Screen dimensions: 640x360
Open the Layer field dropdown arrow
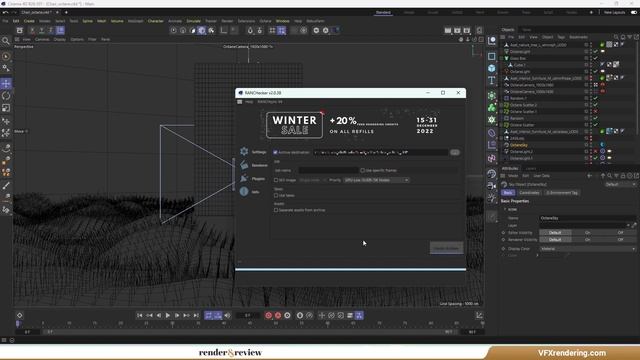click(x=628, y=225)
